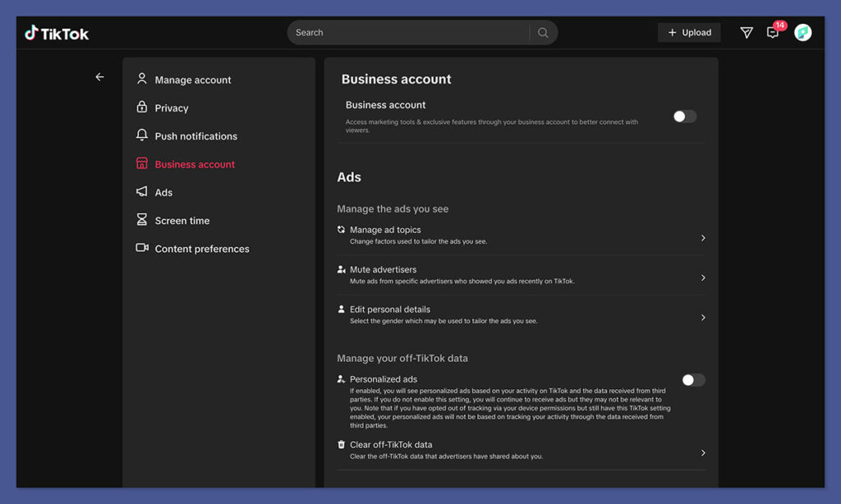The image size is (841, 504).
Task: Select Privacy in the sidebar
Action: pyautogui.click(x=171, y=108)
